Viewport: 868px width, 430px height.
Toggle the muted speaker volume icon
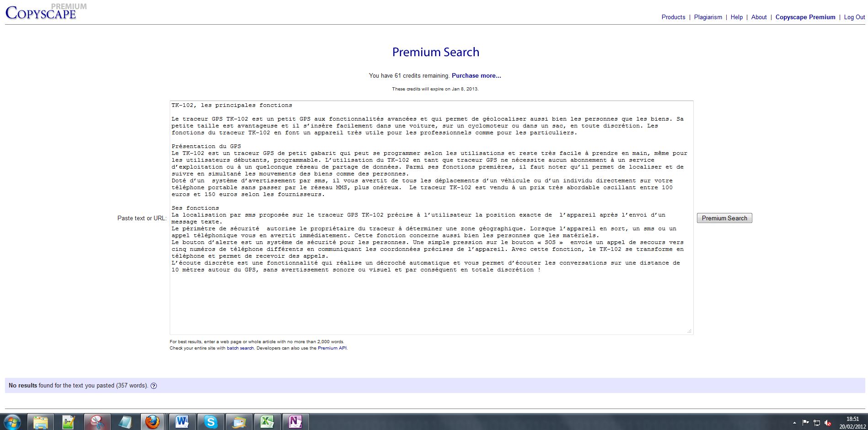tap(828, 423)
